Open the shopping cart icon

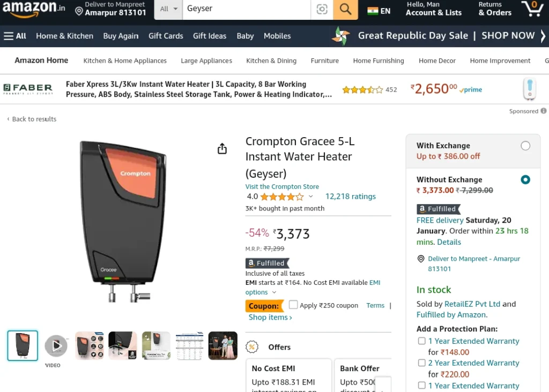point(532,9)
